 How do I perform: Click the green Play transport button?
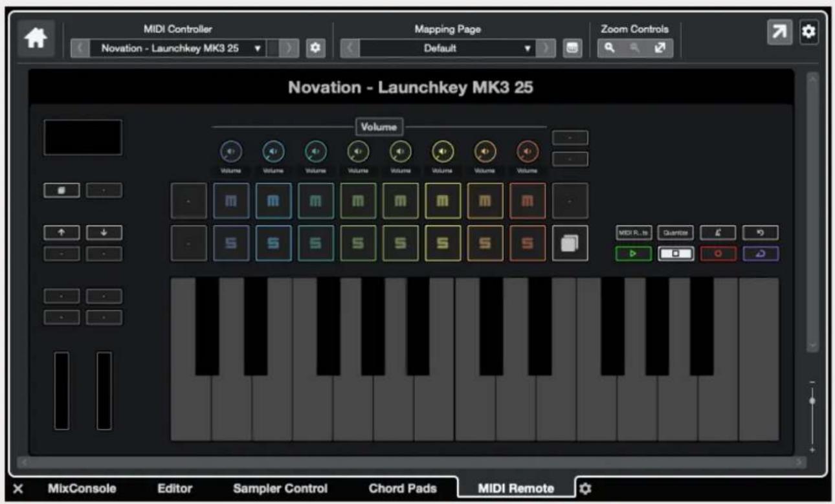point(633,254)
